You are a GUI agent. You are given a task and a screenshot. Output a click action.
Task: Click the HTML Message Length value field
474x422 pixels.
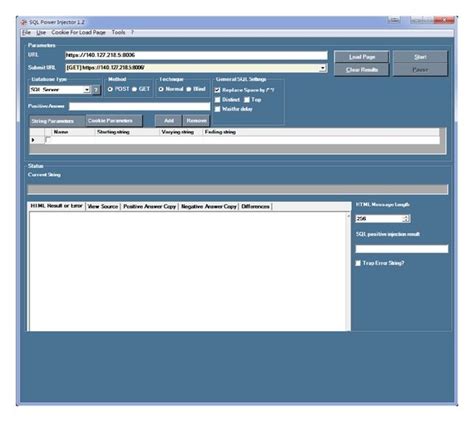click(x=379, y=219)
